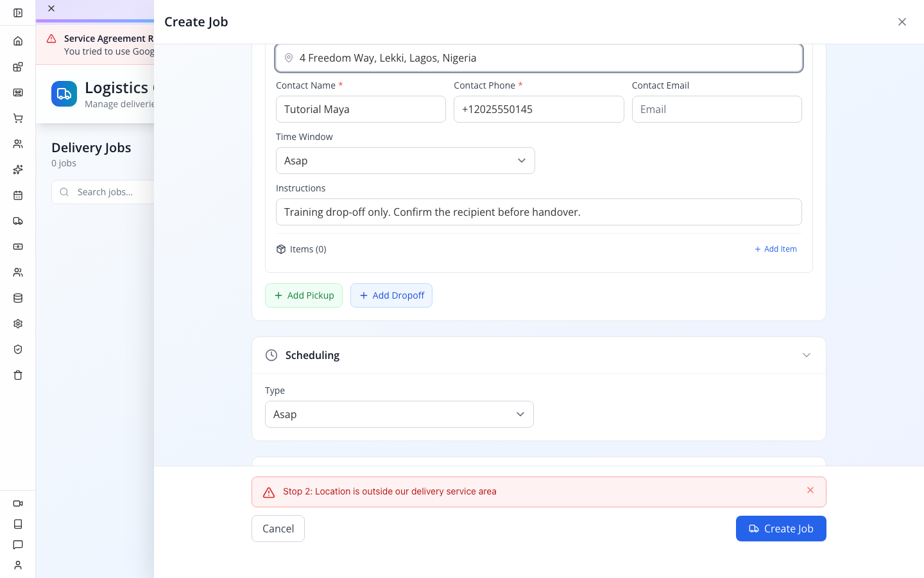Open the sparkles AI sidebar icon
The image size is (924, 578).
point(18,170)
